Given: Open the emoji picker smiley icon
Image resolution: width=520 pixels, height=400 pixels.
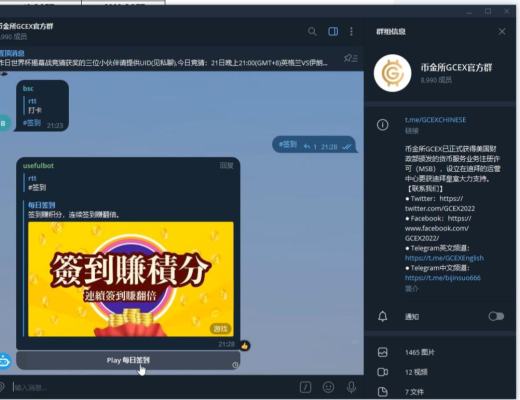Looking at the screenshot, I should [328, 387].
